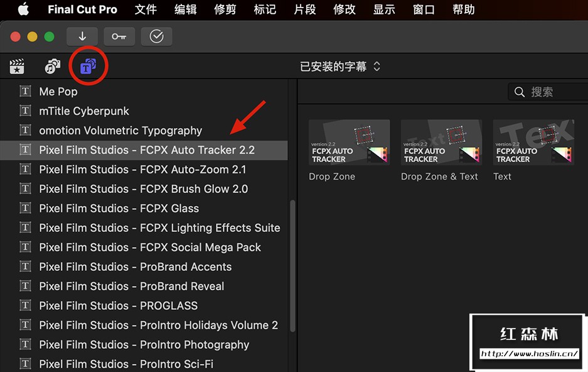Click the background tasks checkmark icon
Image resolution: width=588 pixels, height=372 pixels.
(156, 36)
